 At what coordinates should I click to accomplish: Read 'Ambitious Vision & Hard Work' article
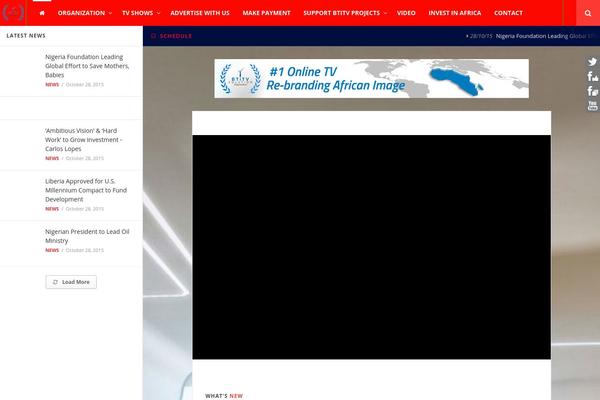[x=83, y=140]
